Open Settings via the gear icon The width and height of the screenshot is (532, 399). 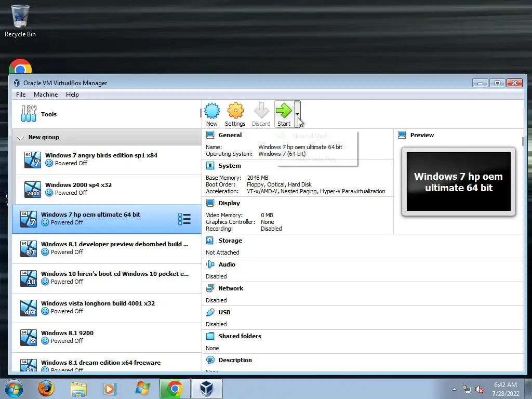(235, 114)
